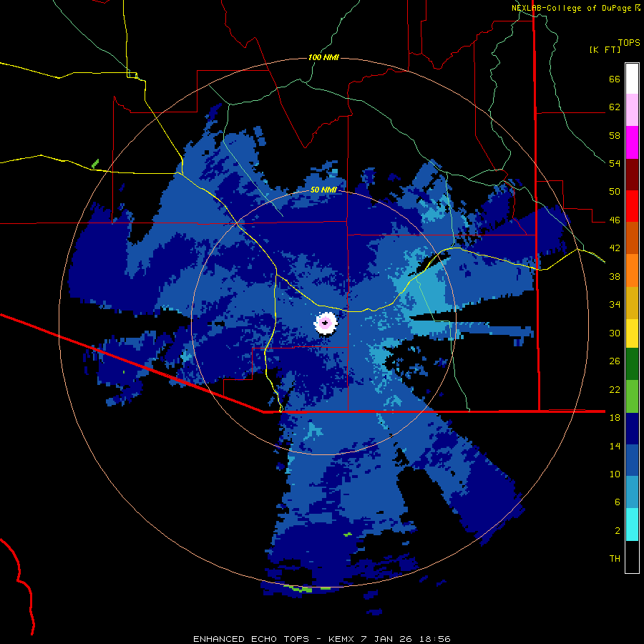This screenshot has width=644, height=644.
Task: Click the 54 legend value
Action: 615,163
